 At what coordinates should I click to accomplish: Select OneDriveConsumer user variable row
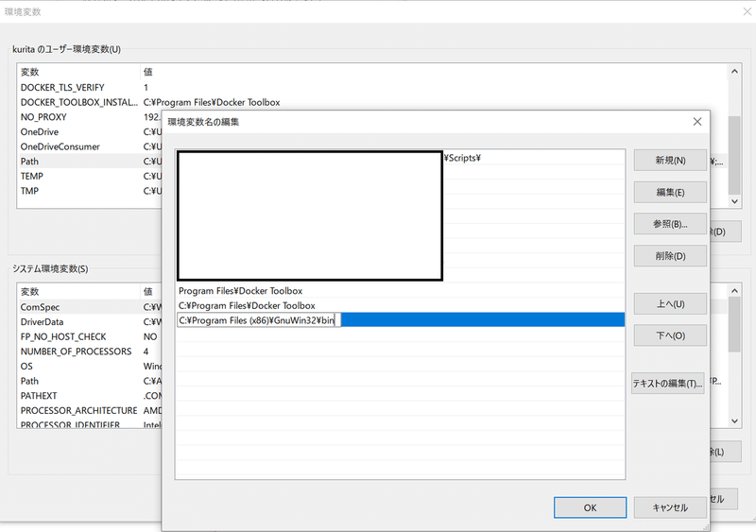click(x=91, y=146)
